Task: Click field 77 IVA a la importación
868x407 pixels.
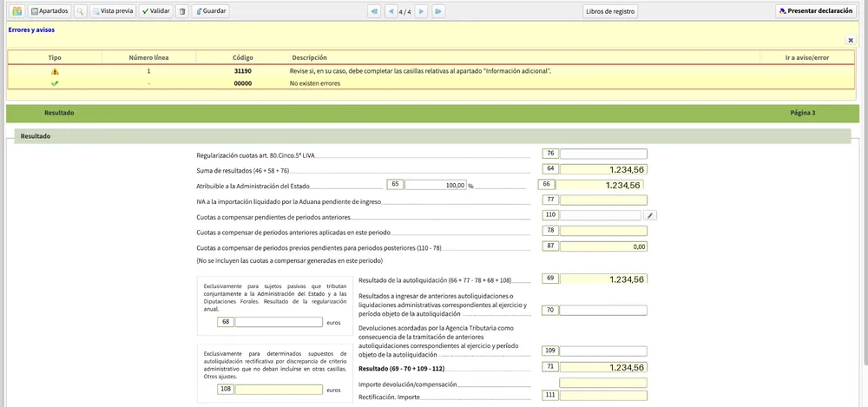Action: coord(603,200)
